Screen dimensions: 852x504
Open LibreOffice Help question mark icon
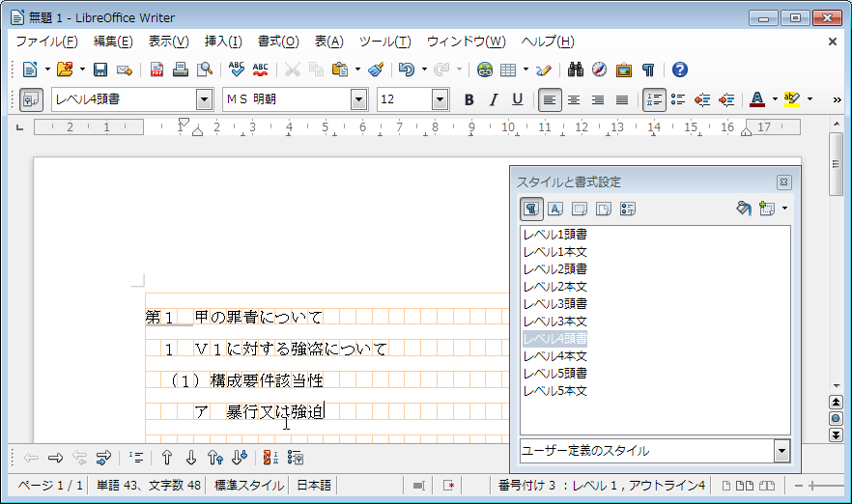[x=680, y=70]
